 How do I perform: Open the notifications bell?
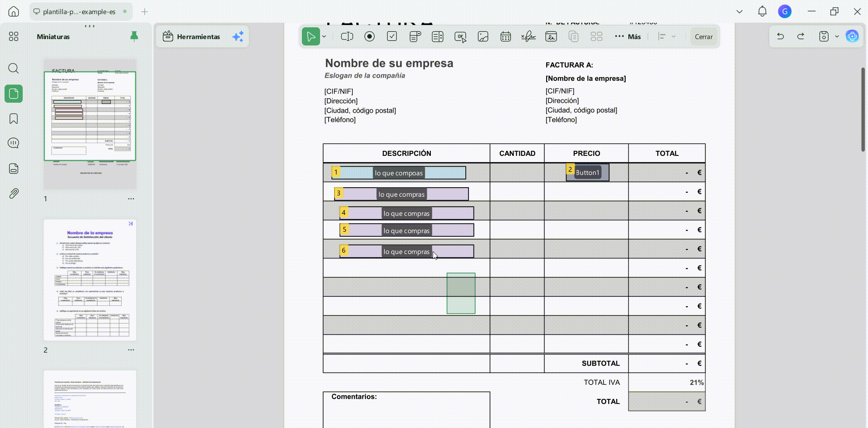[x=762, y=11]
